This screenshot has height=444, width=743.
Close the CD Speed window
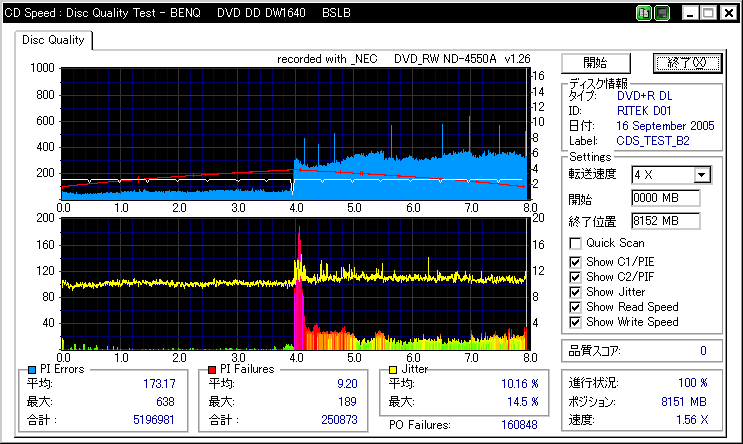point(728,13)
